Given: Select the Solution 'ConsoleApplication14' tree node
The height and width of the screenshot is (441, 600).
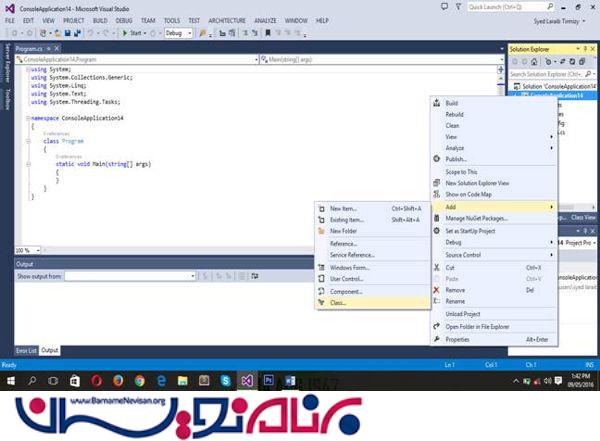Looking at the screenshot, I should pyautogui.click(x=555, y=87).
